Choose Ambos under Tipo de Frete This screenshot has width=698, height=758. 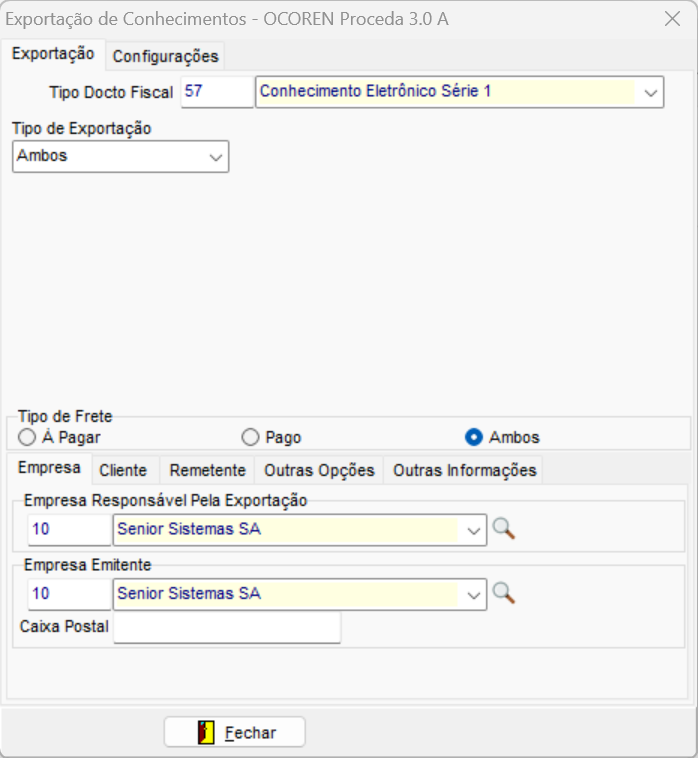pyautogui.click(x=474, y=437)
